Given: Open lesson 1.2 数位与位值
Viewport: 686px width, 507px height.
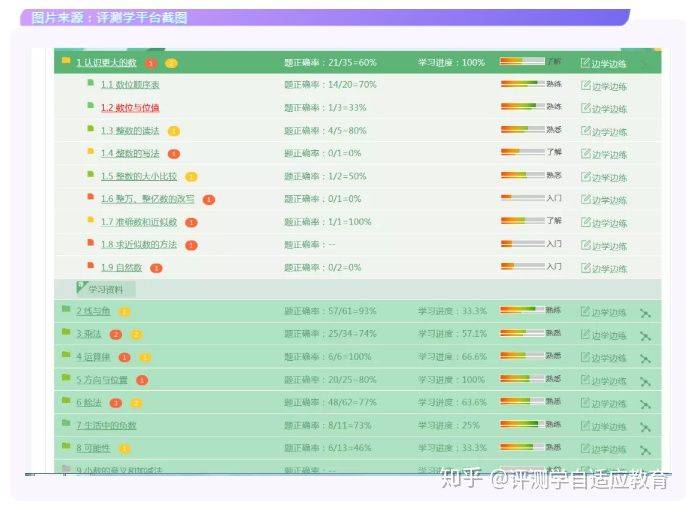Looking at the screenshot, I should pyautogui.click(x=130, y=107).
